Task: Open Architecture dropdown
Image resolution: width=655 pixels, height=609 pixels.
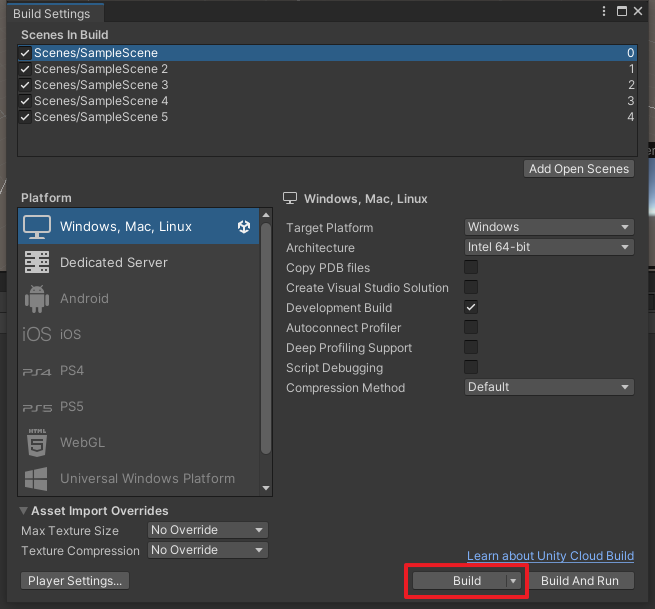Action: 549,247
